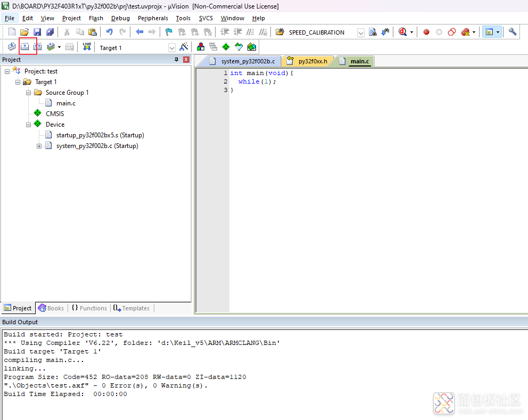This screenshot has height=420, width=528.
Task: Navigate backwards with the blue left arrow
Action: click(x=139, y=32)
